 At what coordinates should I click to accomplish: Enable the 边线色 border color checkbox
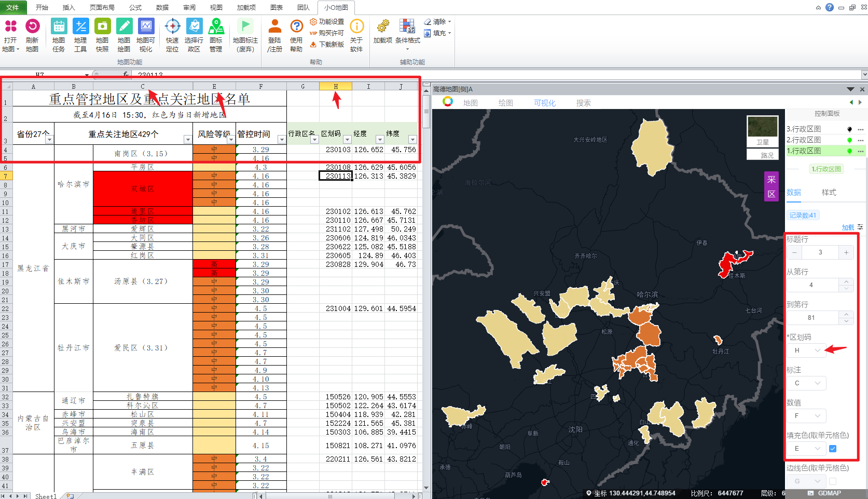(833, 481)
